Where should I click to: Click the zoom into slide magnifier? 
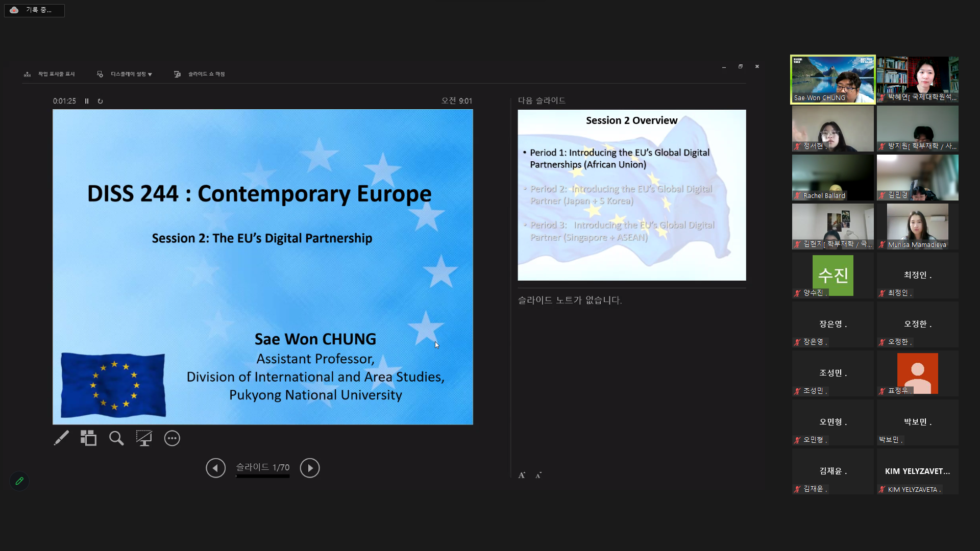pos(116,438)
